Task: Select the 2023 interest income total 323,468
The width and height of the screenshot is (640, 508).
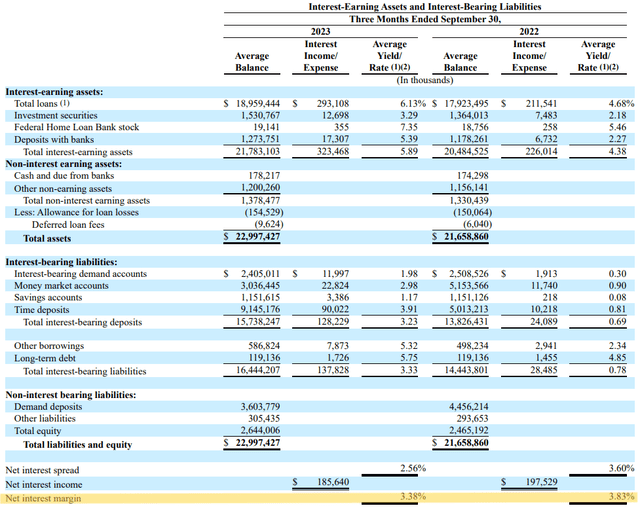Action: click(333, 151)
